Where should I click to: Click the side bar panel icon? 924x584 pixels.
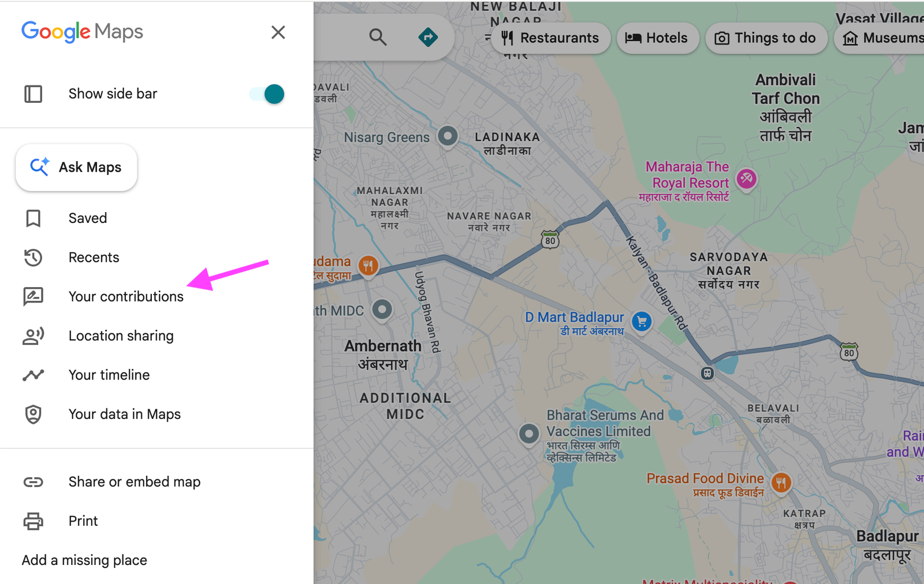tap(33, 94)
